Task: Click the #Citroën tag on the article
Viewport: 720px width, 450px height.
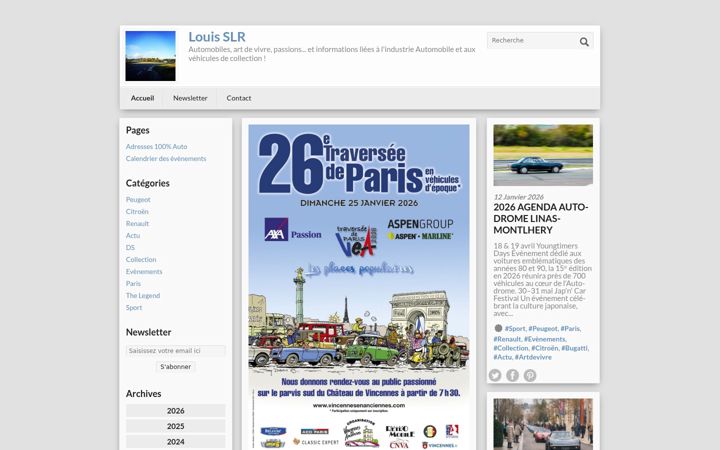Action: [x=545, y=348]
